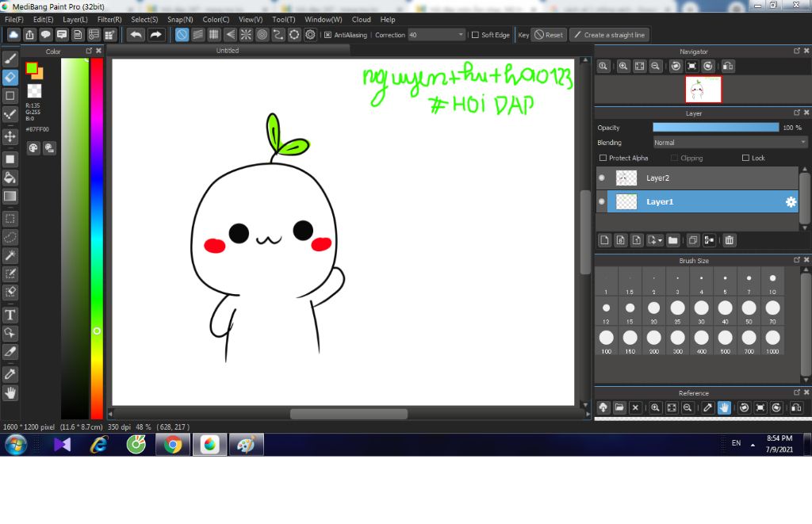Choose brush size 100
Image resolution: width=812 pixels, height=524 pixels.
click(606, 341)
